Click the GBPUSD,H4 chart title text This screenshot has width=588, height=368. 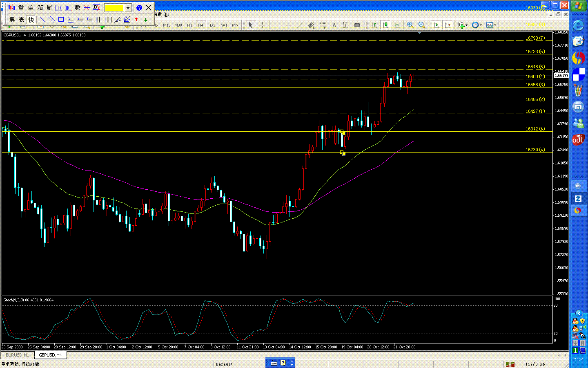click(15, 35)
